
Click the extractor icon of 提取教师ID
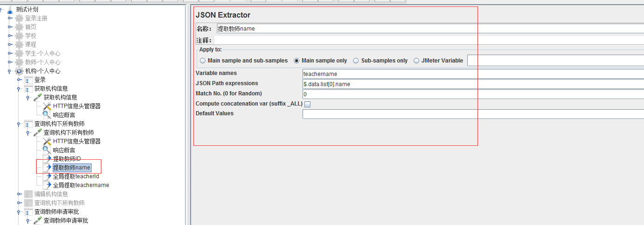click(x=47, y=159)
